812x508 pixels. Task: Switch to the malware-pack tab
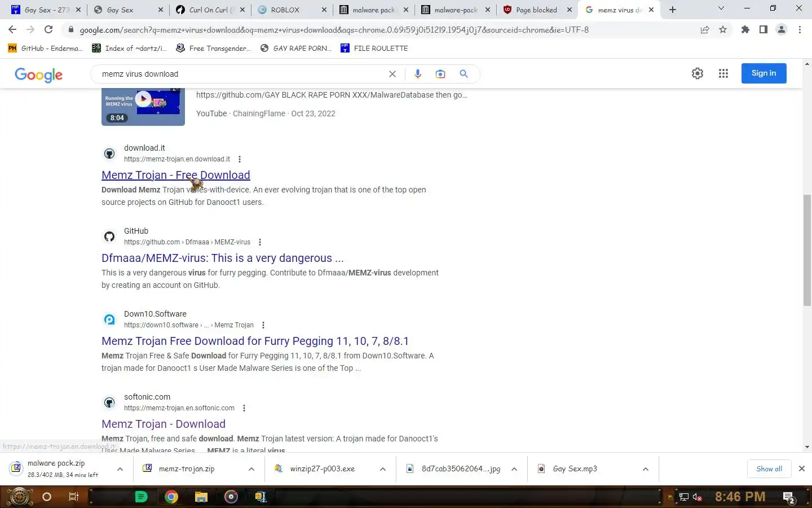456,10
